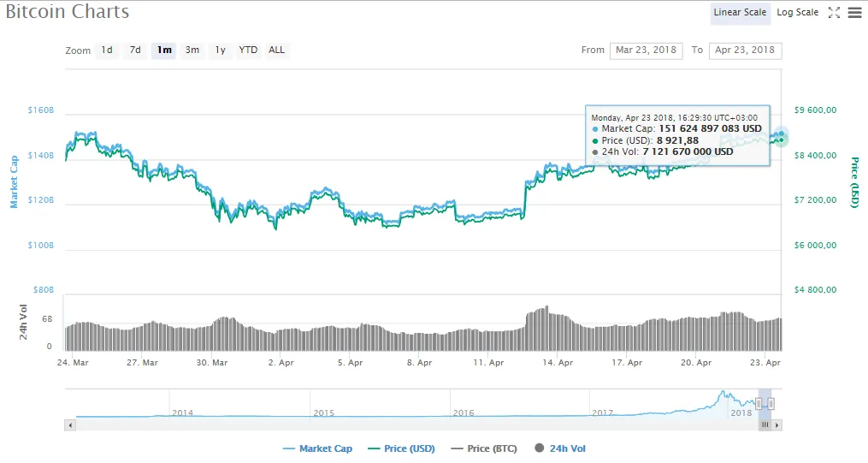Viewport: 868px width, 463px height.
Task: Open the hamburger chart export menu
Action: [x=854, y=13]
